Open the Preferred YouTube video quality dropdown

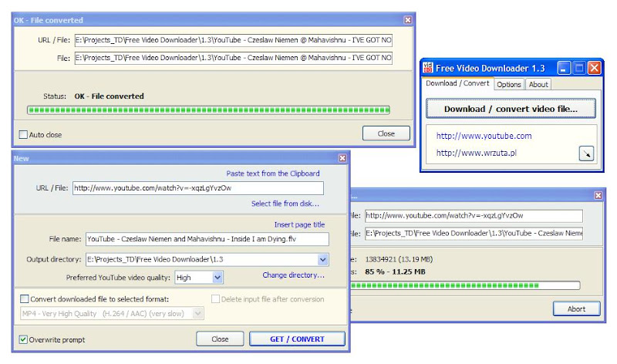[x=217, y=278]
